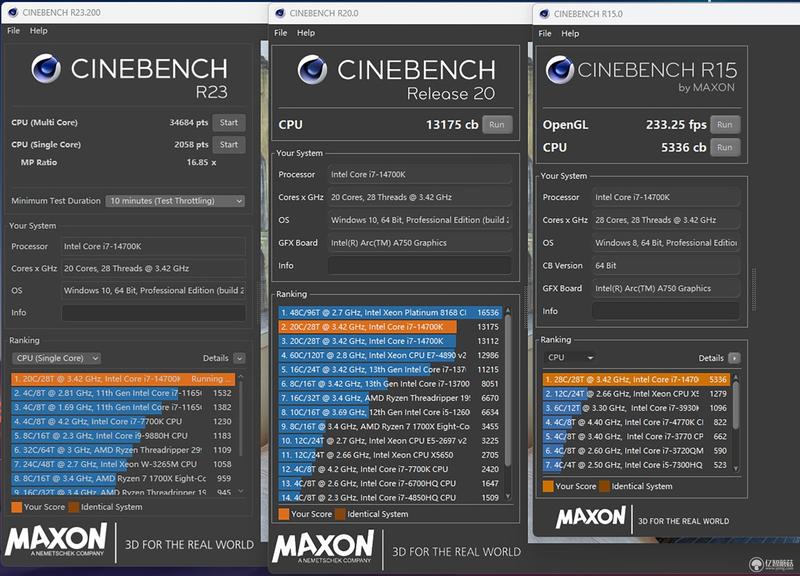Image resolution: width=800 pixels, height=576 pixels.
Task: Open Minimum Test Duration dropdown in R23
Action: click(x=175, y=201)
